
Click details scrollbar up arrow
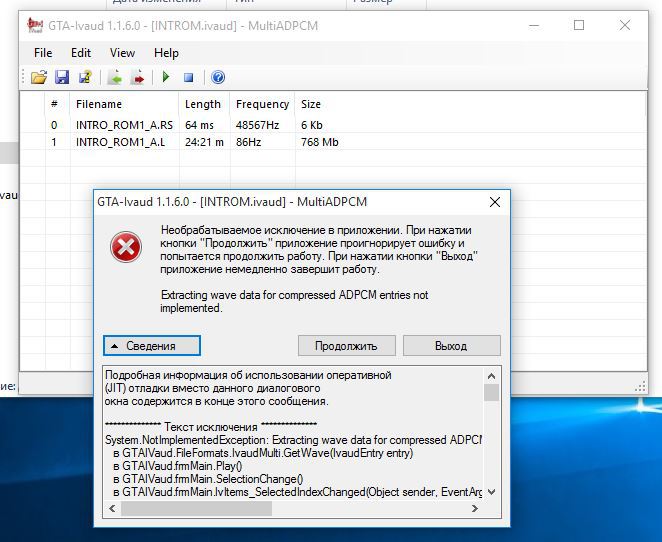pos(491,376)
